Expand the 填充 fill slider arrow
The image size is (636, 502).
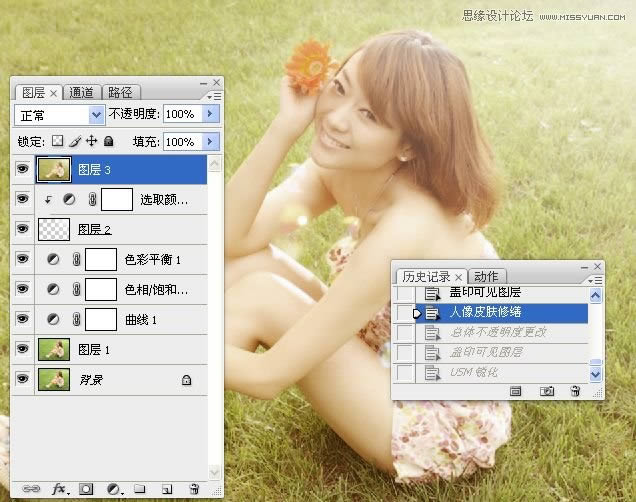[x=210, y=142]
